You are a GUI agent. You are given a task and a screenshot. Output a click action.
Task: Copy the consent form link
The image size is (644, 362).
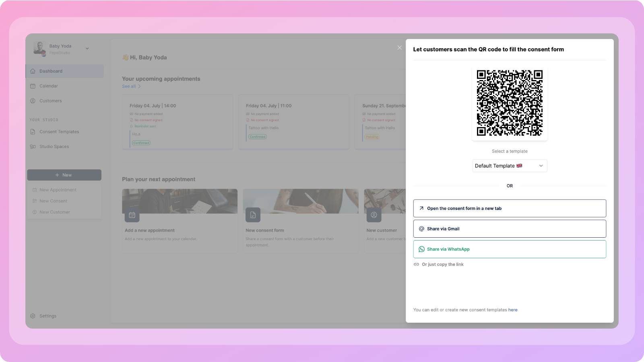click(x=442, y=264)
